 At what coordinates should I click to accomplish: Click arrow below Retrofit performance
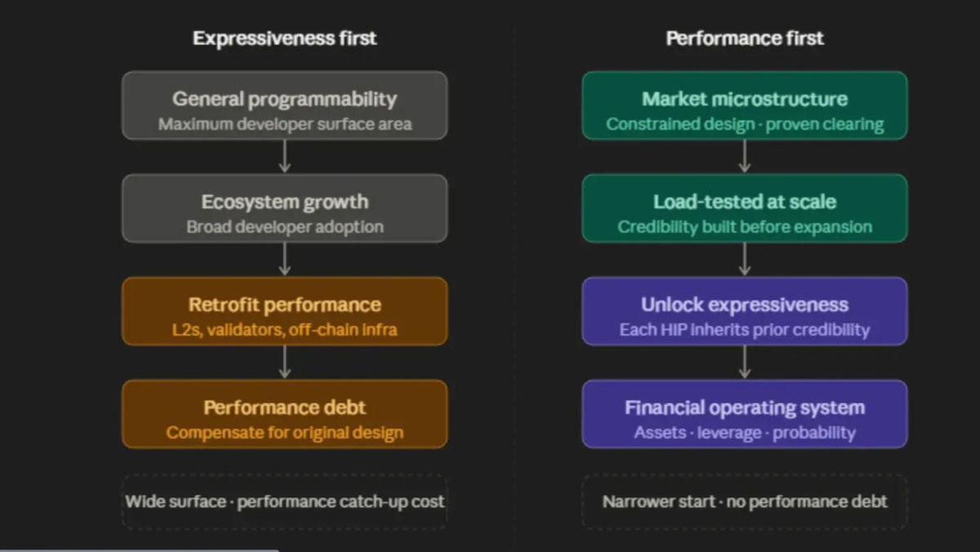[x=284, y=363]
